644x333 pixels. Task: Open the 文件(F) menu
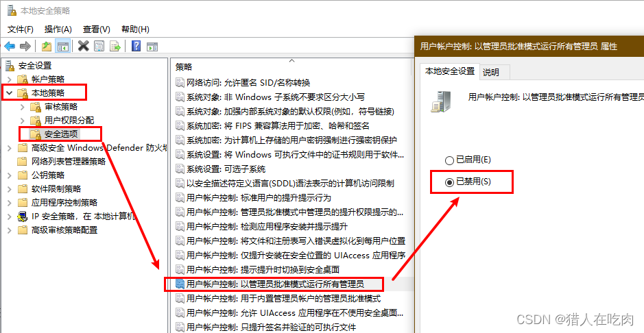click(x=21, y=29)
